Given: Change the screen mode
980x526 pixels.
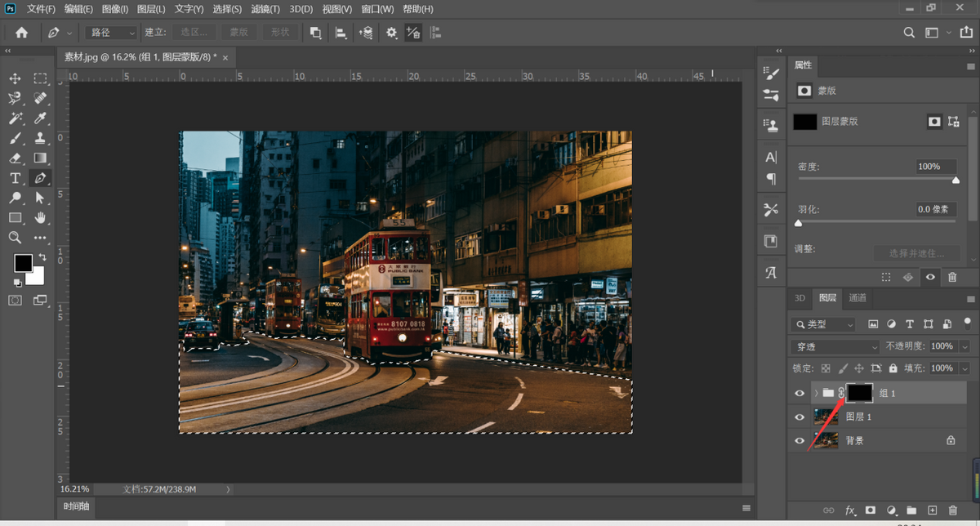Looking at the screenshot, I should [x=40, y=301].
